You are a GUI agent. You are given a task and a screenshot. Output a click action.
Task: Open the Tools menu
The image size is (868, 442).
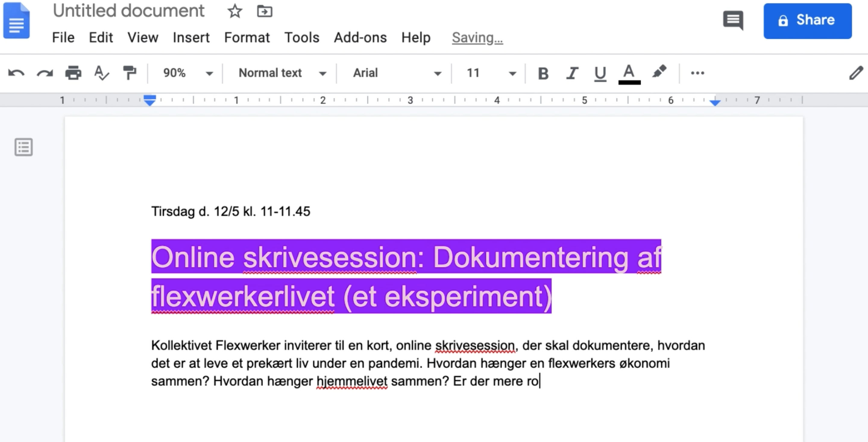tap(302, 37)
